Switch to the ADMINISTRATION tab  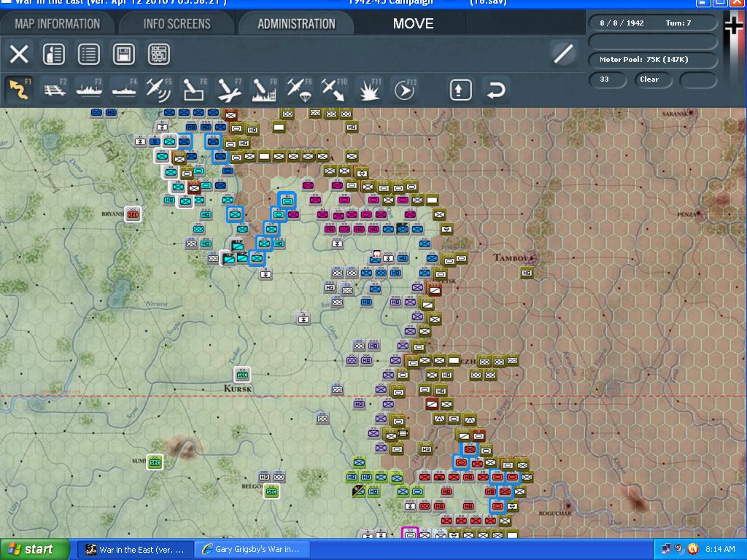coord(296,24)
